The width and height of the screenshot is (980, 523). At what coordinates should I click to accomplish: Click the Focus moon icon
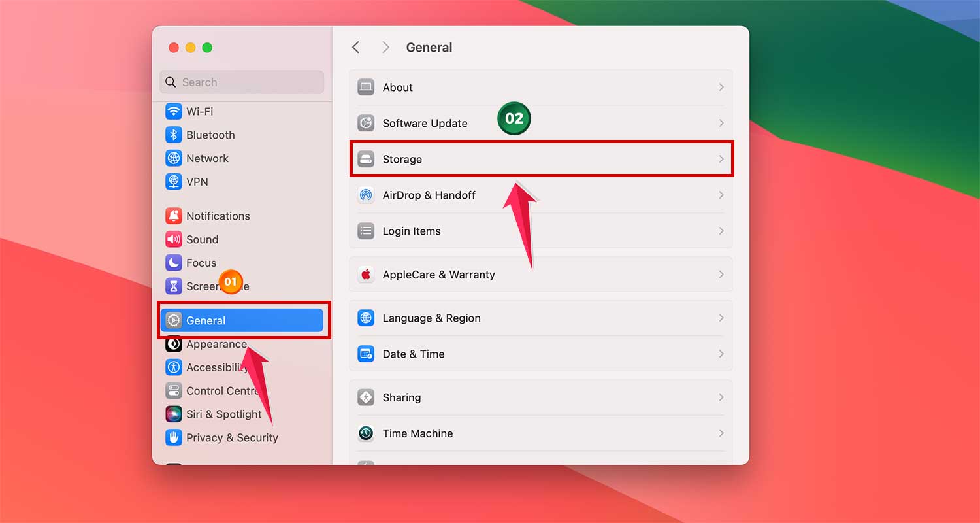(173, 263)
